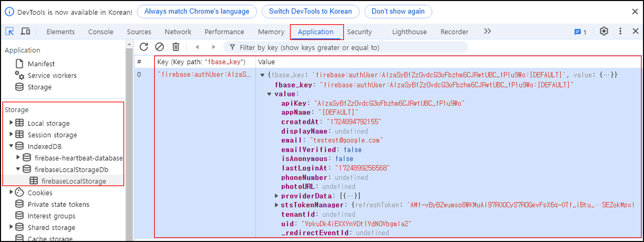Expand the firebase-heartbeat-database node
644x242 pixels.
(x=18, y=157)
